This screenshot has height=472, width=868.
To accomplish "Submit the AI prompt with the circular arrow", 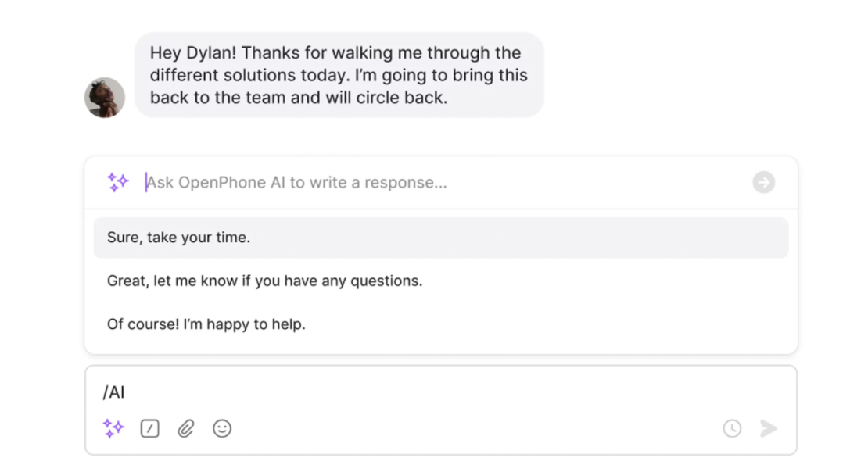I will pos(763,182).
